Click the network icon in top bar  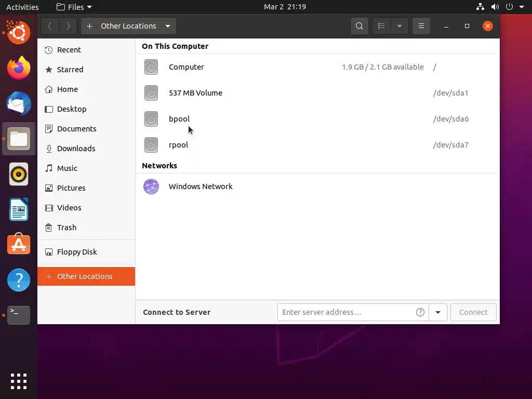tap(480, 7)
